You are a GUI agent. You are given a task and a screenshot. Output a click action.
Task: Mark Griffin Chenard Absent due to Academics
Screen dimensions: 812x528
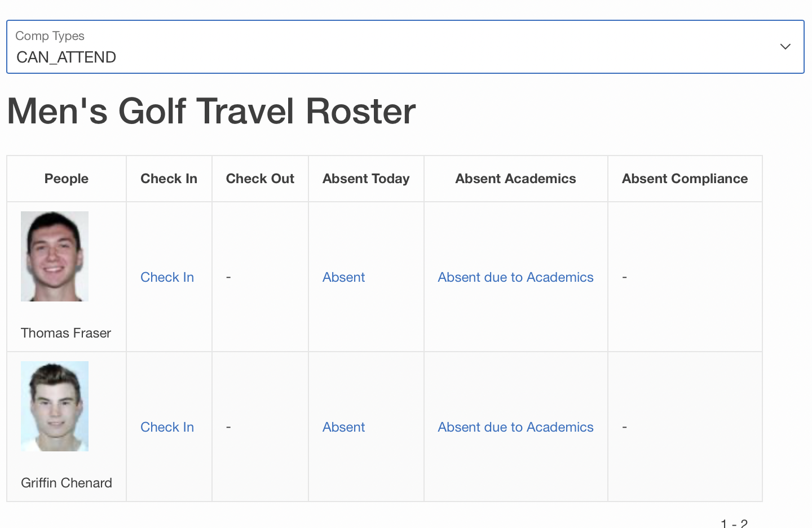(x=515, y=427)
